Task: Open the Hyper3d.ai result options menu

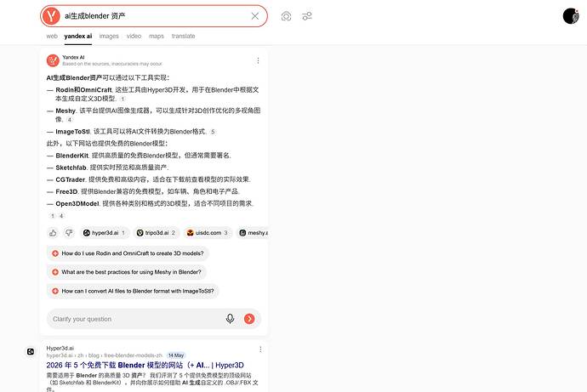Action: (260, 349)
